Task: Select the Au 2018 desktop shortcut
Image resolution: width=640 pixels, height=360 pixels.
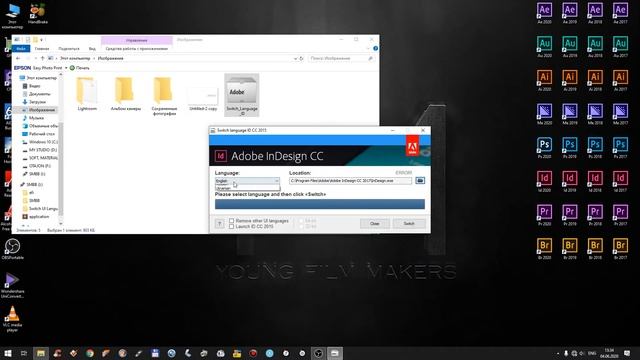Action: click(595, 47)
